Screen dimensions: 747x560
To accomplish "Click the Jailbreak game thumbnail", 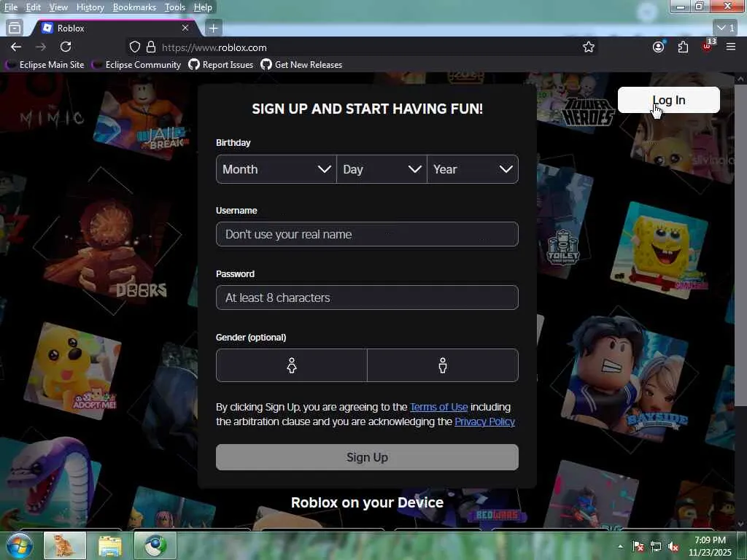I will click(x=142, y=117).
